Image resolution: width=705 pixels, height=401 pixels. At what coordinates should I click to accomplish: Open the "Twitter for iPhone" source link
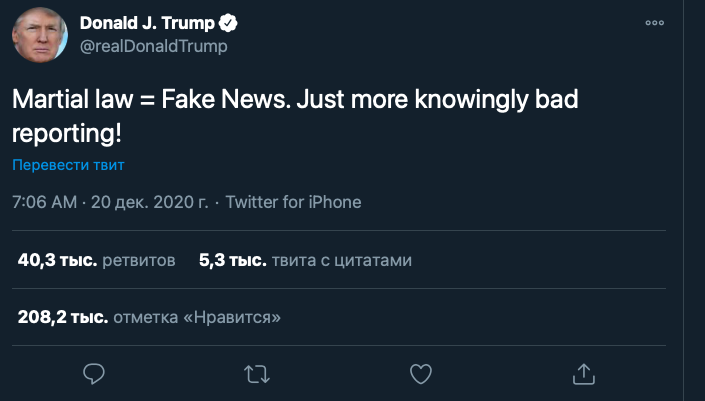click(x=293, y=202)
